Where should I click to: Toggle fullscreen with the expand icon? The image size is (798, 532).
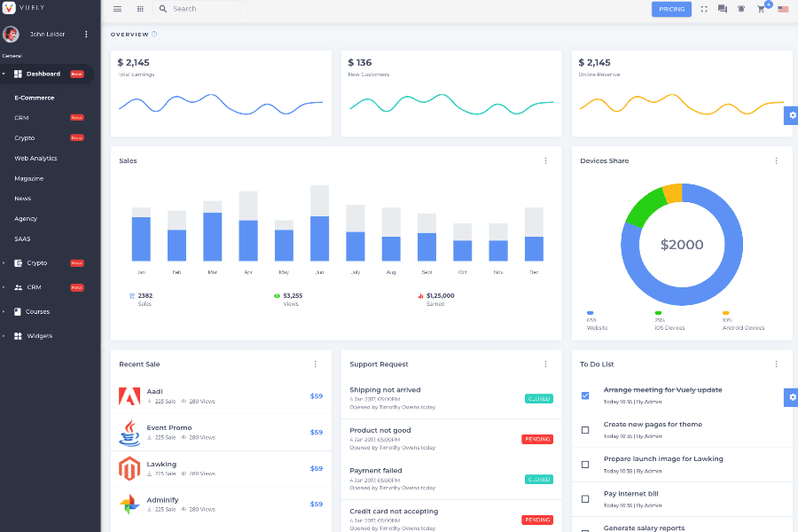[702, 9]
